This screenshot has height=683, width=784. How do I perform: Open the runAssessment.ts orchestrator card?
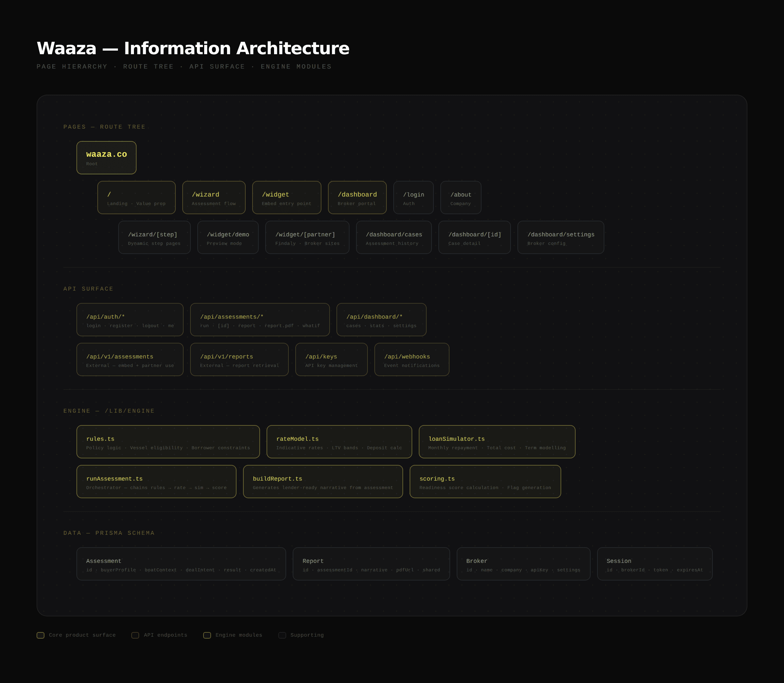tap(156, 481)
